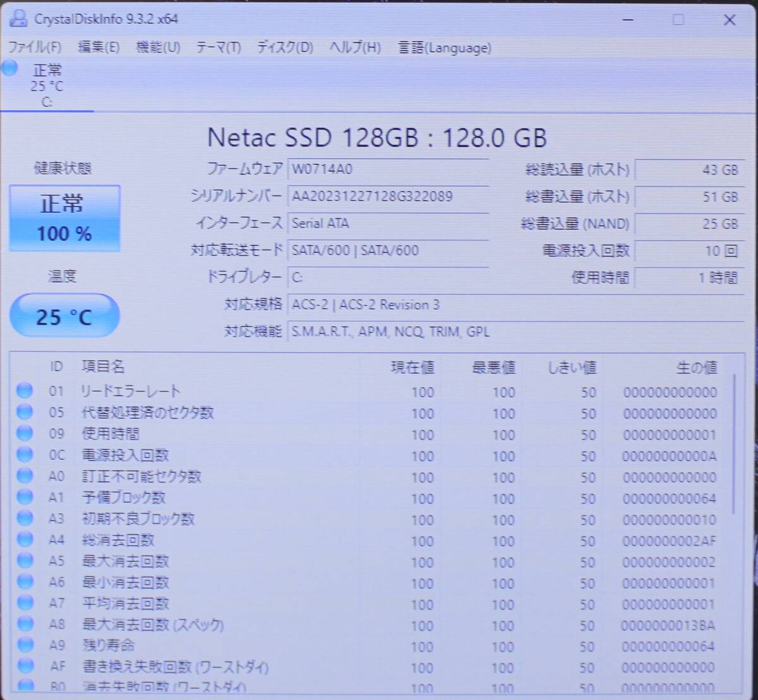Click the status circle of row 09 使用時間
Viewport: 758px width, 700px height.
click(x=25, y=433)
